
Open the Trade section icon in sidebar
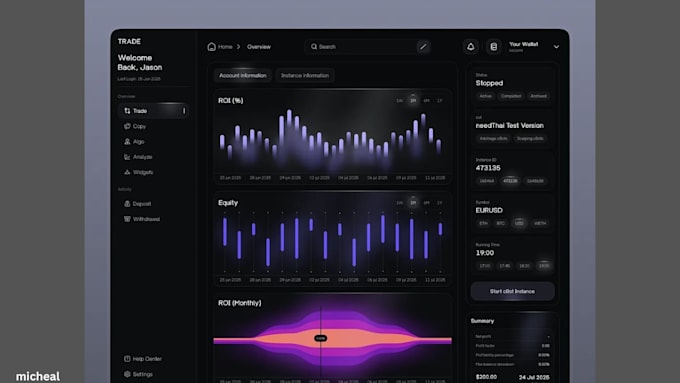(127, 111)
